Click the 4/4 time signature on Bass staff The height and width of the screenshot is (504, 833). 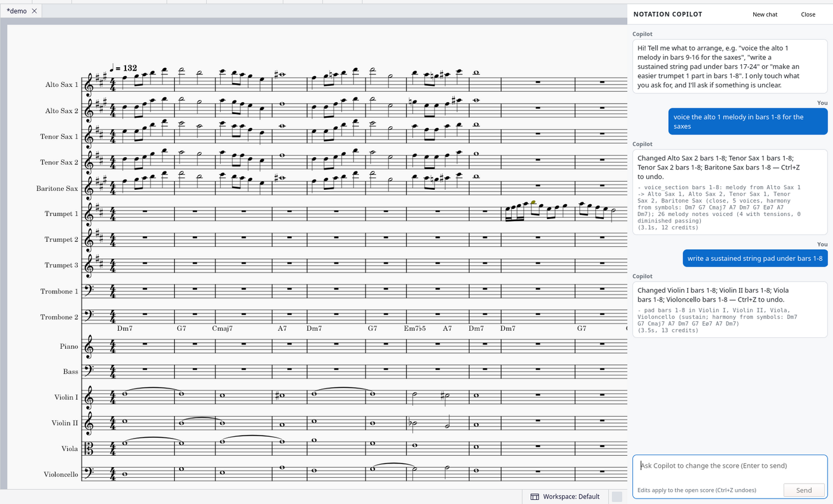pyautogui.click(x=113, y=372)
